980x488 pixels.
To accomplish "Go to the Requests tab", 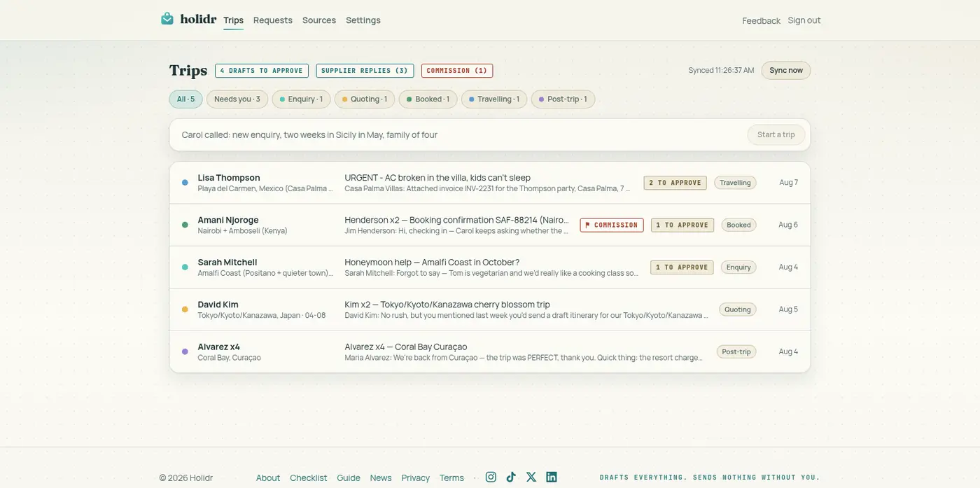I will (x=273, y=20).
